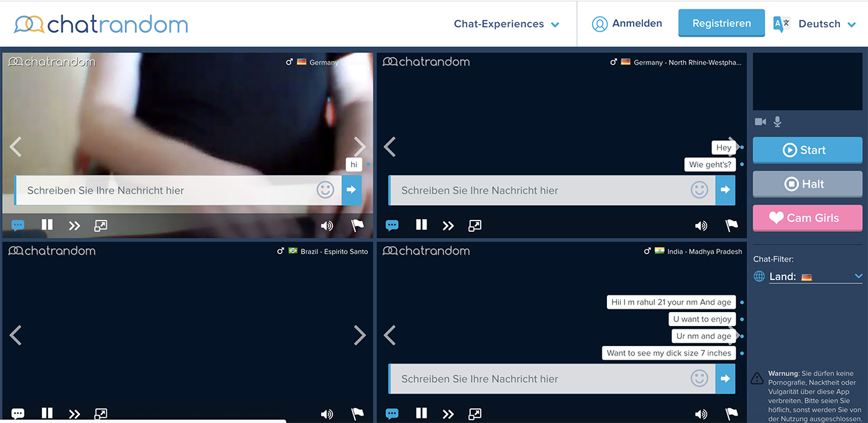Screen dimensions: 868x423
Task: Send message arrow in India chat panel
Action: (725, 379)
